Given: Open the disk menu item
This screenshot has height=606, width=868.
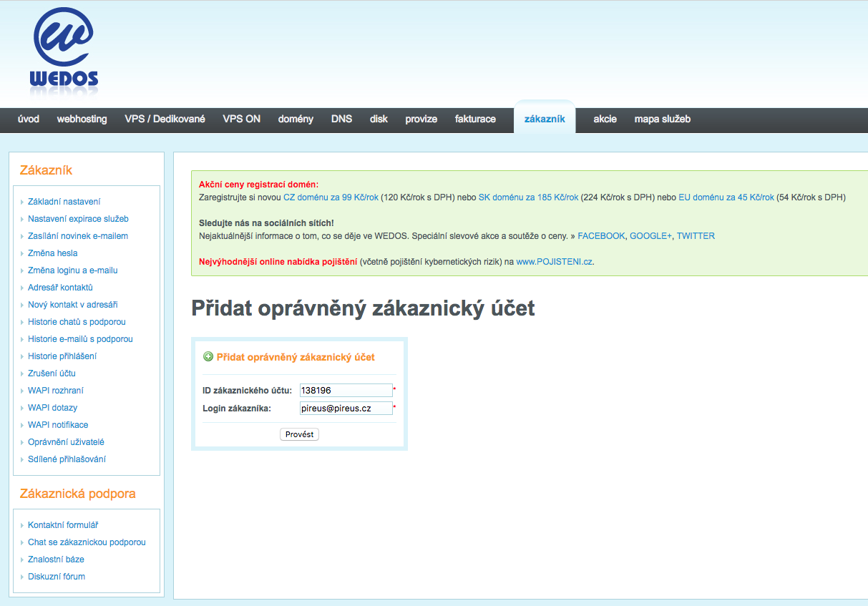Looking at the screenshot, I should coord(379,119).
